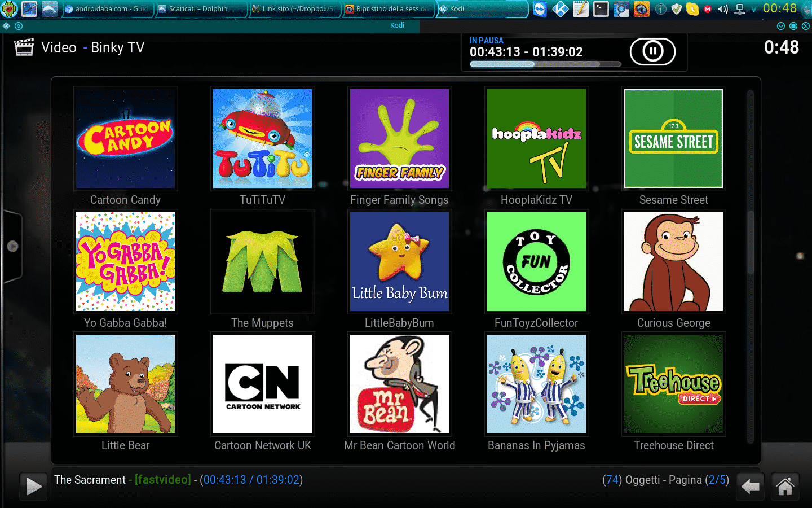
Task: Open TeamViewer from the panel
Action: pos(540,9)
